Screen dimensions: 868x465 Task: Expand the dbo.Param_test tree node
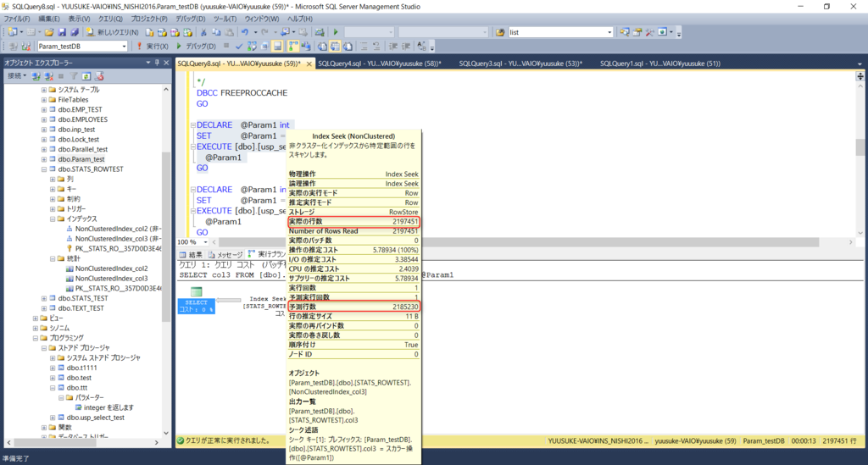44,159
